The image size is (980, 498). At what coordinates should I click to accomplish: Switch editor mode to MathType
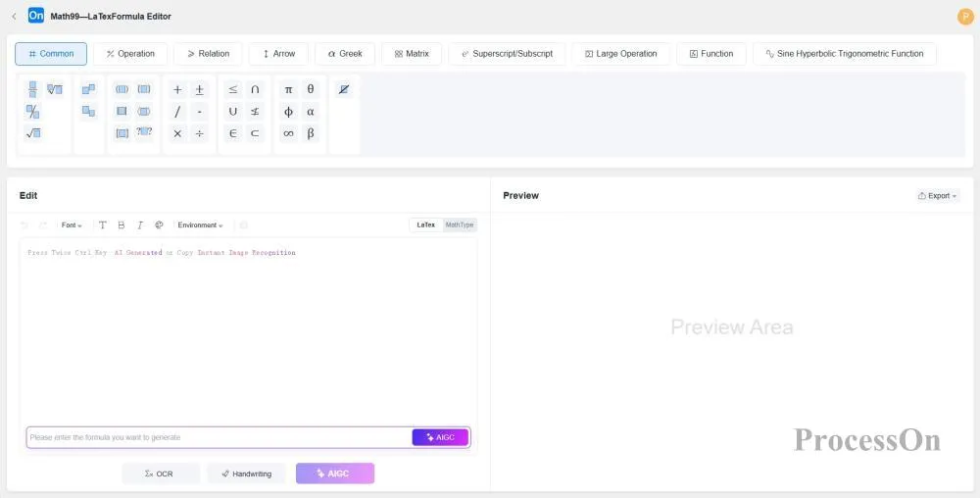[460, 225]
